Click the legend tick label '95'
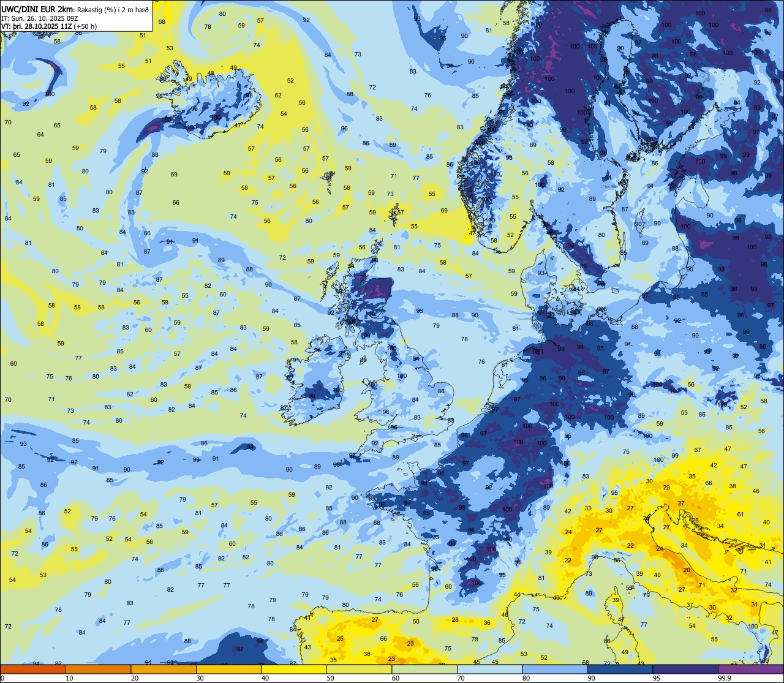Screen dimensions: 784x683 (656, 678)
